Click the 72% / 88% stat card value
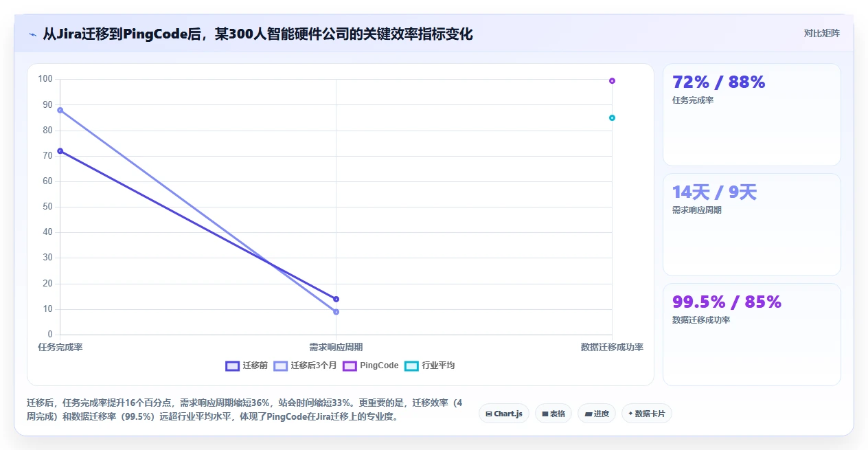 point(718,82)
